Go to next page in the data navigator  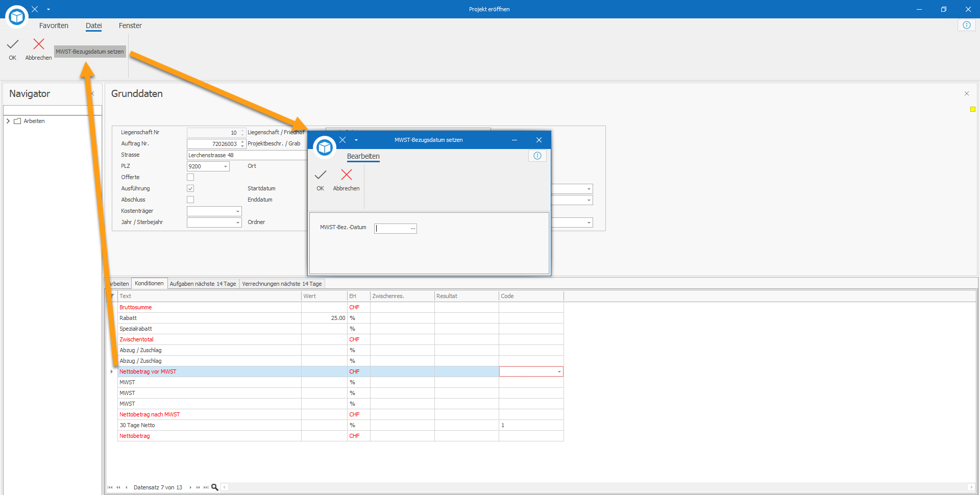click(198, 487)
